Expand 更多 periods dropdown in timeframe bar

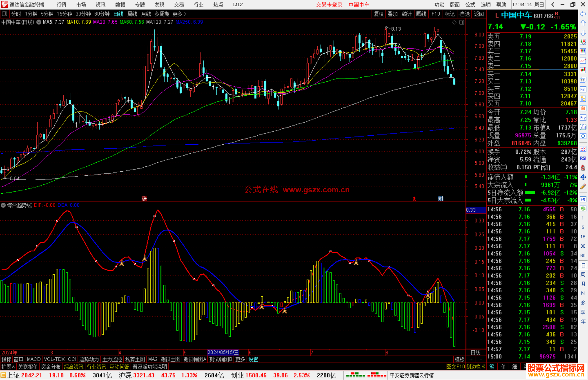click(179, 14)
